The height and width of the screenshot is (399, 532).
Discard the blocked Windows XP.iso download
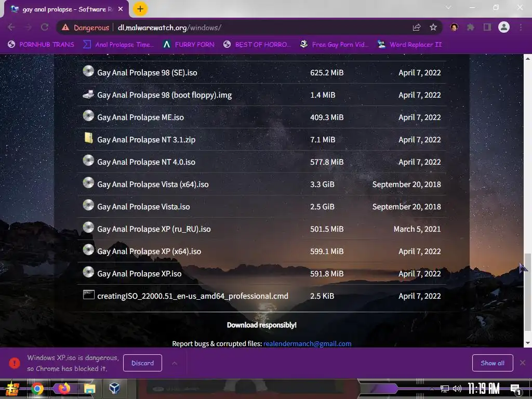coord(142,363)
